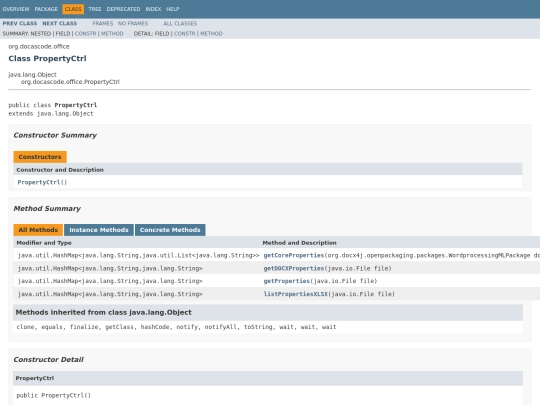The height and width of the screenshot is (405, 540).
Task: Jump to Method in Summary row
Action: (x=112, y=33)
